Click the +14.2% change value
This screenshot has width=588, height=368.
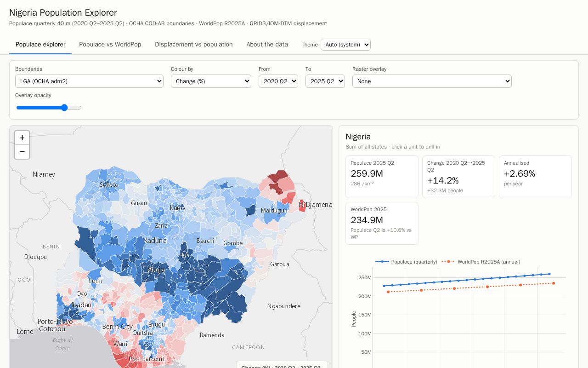pyautogui.click(x=443, y=181)
